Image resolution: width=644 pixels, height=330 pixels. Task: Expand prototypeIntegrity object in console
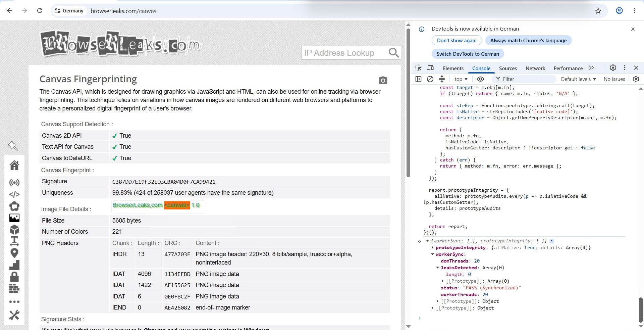[432, 247]
